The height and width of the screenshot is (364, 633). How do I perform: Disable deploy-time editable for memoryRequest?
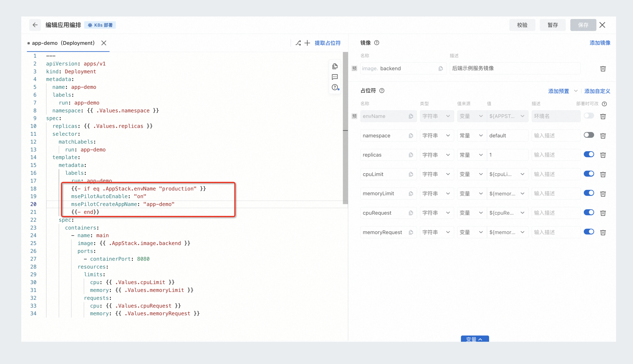pos(589,232)
